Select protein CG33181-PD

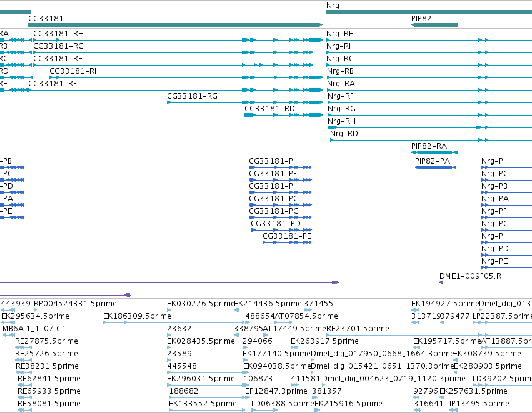(x=276, y=224)
